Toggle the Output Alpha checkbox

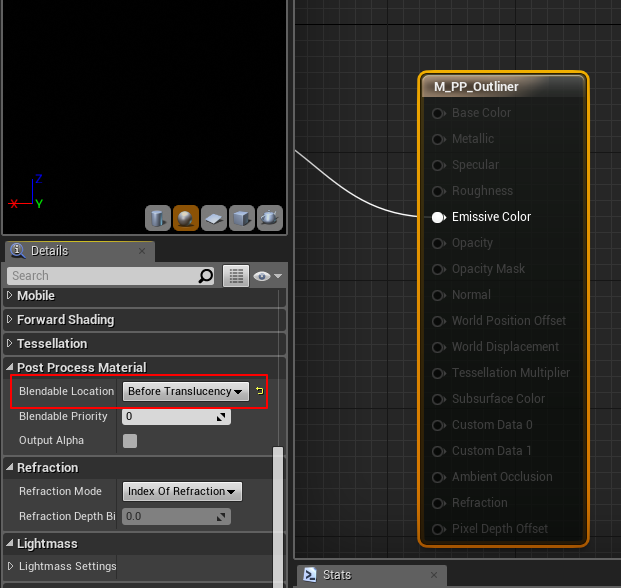point(130,441)
